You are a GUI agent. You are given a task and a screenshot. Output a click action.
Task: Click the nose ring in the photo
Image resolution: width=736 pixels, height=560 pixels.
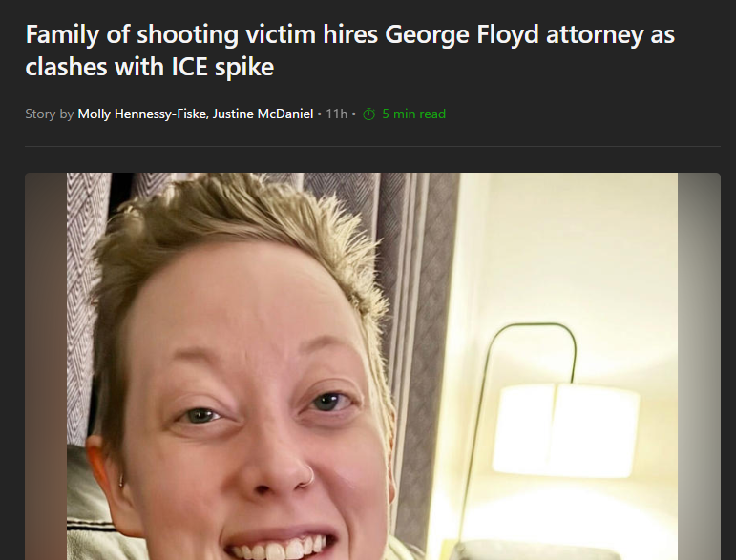[308, 476]
